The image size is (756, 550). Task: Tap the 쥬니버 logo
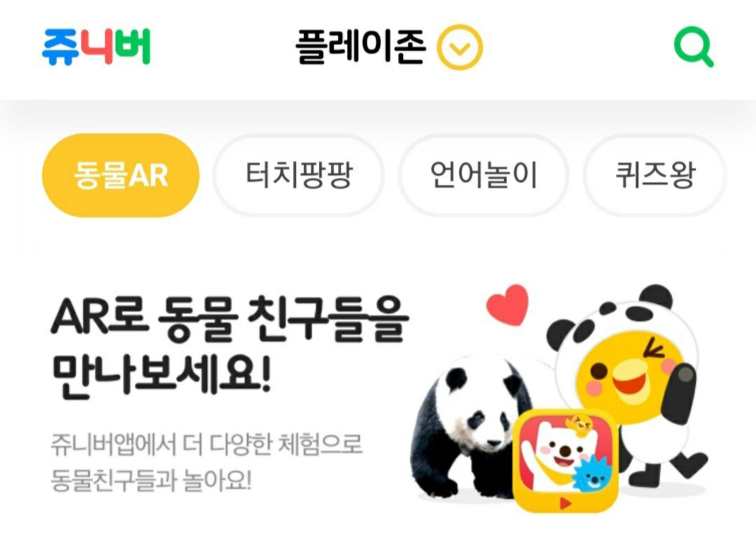coord(97,47)
